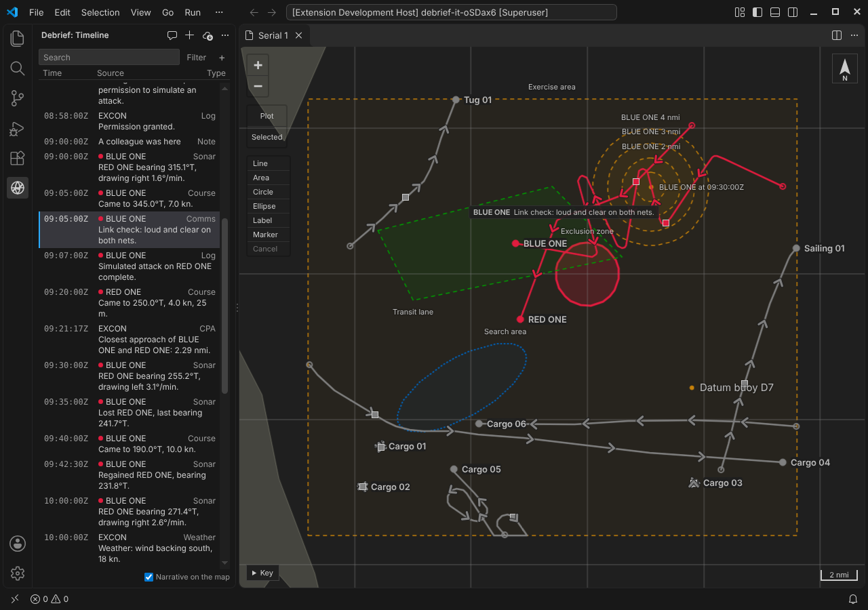Click the plus icon beside Filter
The width and height of the screenshot is (868, 610).
click(x=222, y=58)
